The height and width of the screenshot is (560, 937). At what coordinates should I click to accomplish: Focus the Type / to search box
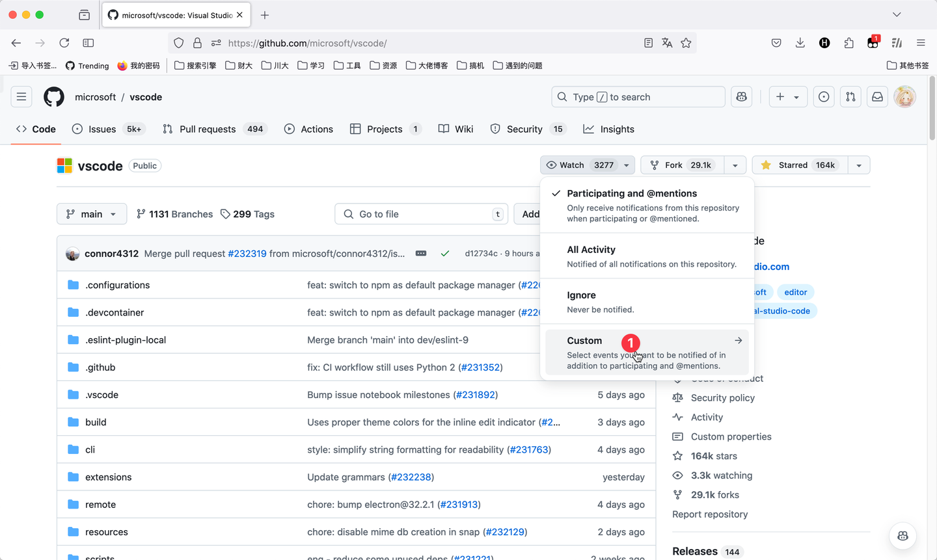coord(638,97)
